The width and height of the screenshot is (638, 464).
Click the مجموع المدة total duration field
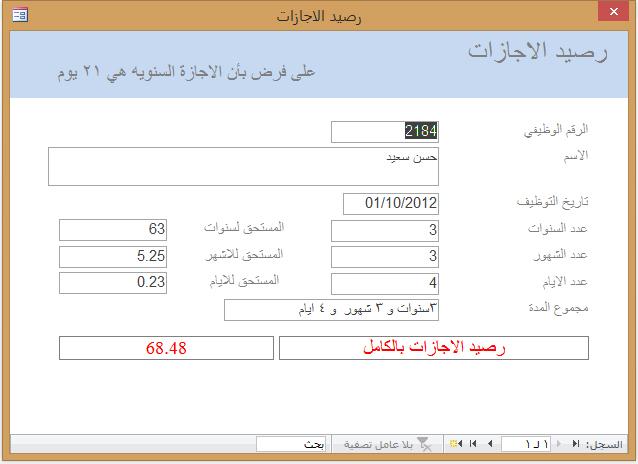click(332, 310)
